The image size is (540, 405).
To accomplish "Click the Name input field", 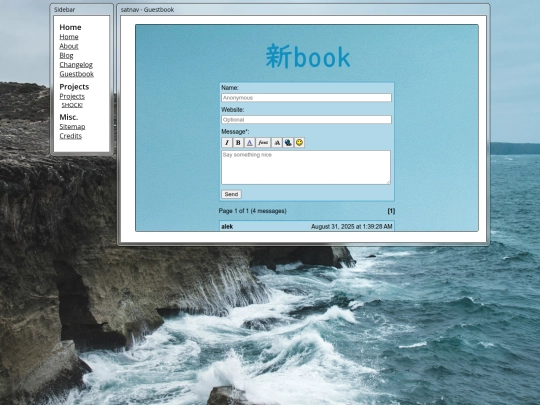I will click(306, 98).
